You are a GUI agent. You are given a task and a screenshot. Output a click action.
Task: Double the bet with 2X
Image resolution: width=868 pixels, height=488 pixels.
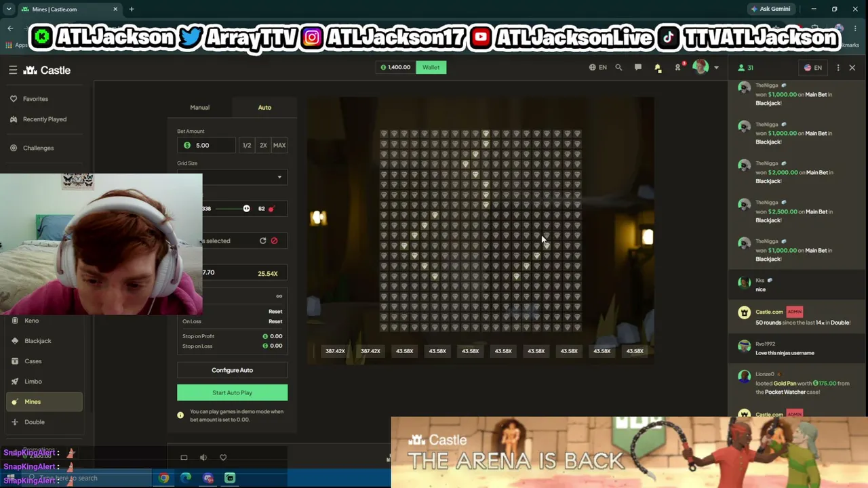pyautogui.click(x=263, y=145)
